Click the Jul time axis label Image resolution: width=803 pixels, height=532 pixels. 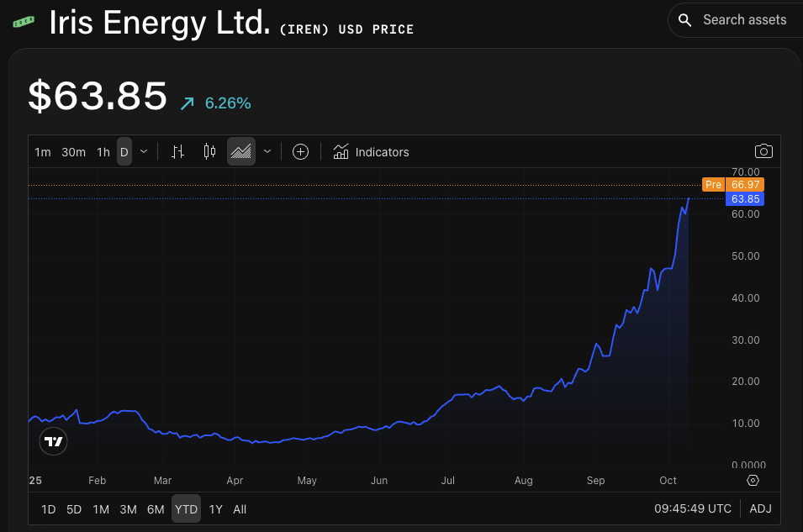click(x=447, y=480)
